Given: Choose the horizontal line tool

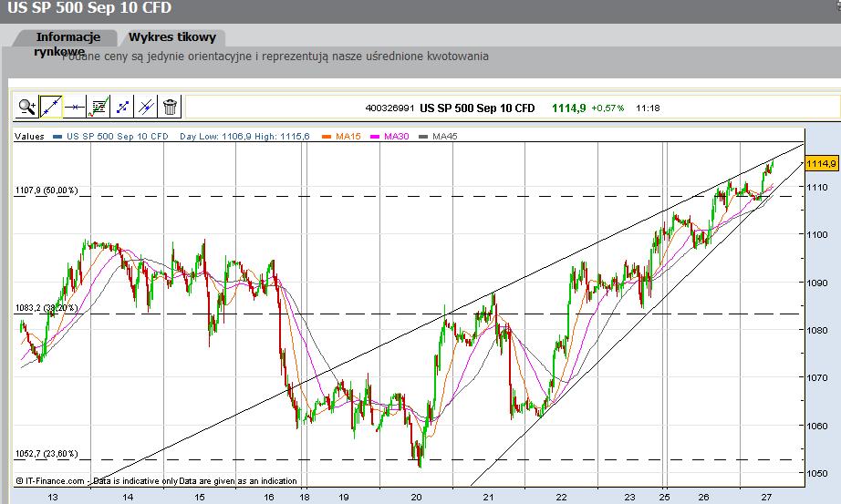Looking at the screenshot, I should [x=75, y=107].
